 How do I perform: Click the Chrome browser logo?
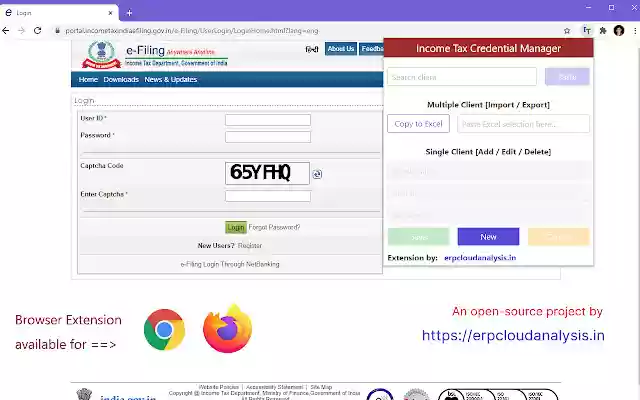(164, 329)
